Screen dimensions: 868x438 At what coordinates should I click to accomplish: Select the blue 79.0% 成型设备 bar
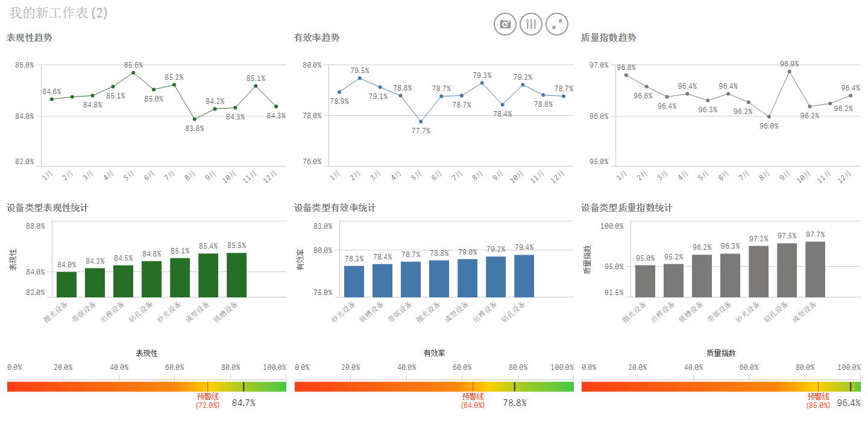(468, 278)
